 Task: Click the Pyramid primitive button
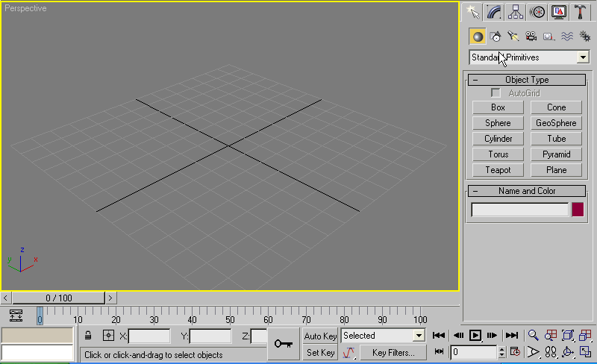(x=556, y=154)
